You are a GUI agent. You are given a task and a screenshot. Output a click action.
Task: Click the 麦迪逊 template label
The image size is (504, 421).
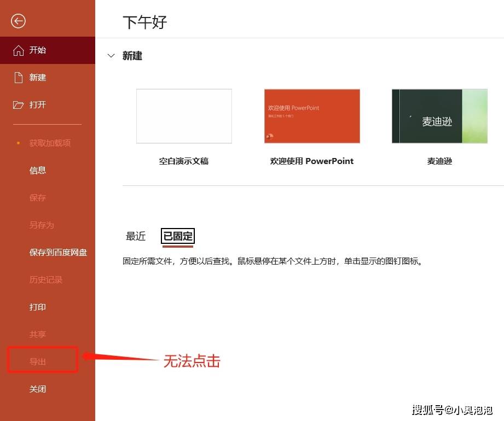point(440,161)
